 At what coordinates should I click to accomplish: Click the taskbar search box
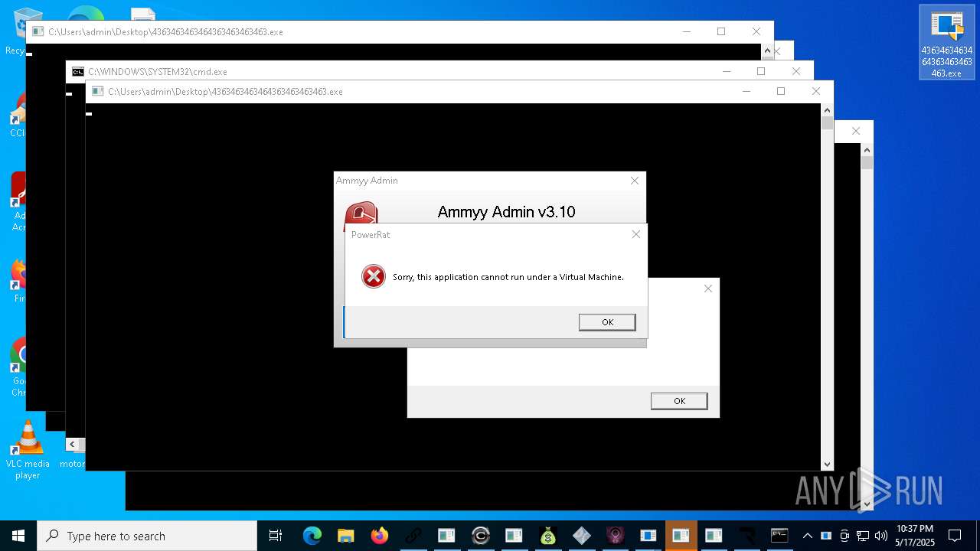(x=147, y=536)
